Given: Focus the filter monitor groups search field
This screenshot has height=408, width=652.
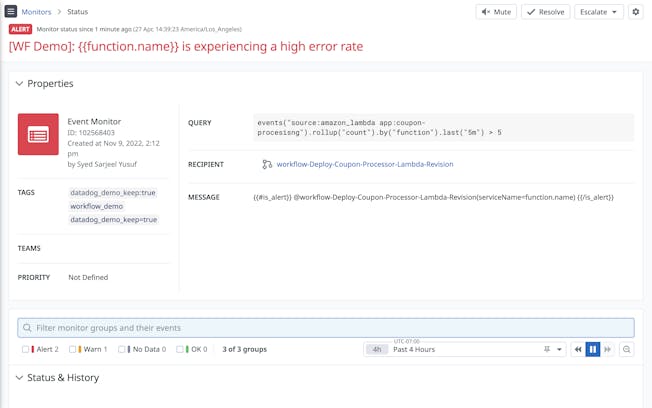Looking at the screenshot, I should pyautogui.click(x=326, y=328).
